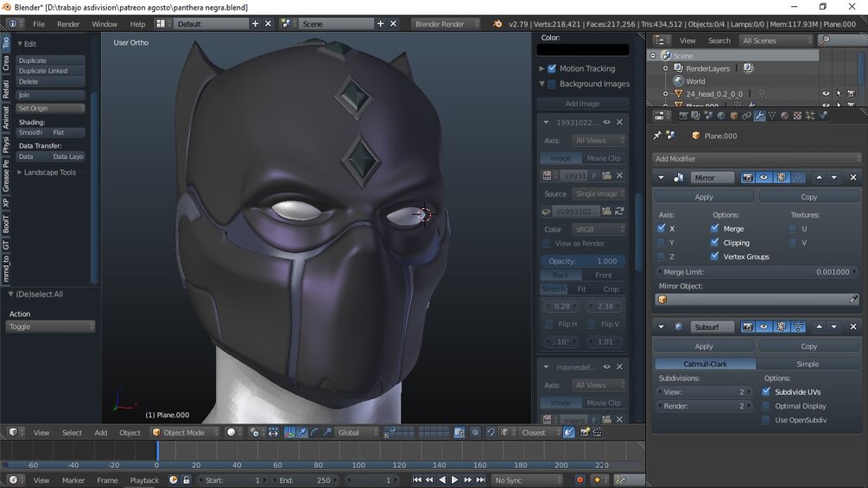Open the 3D viewport Add menu
868x488 pixels.
click(x=101, y=433)
